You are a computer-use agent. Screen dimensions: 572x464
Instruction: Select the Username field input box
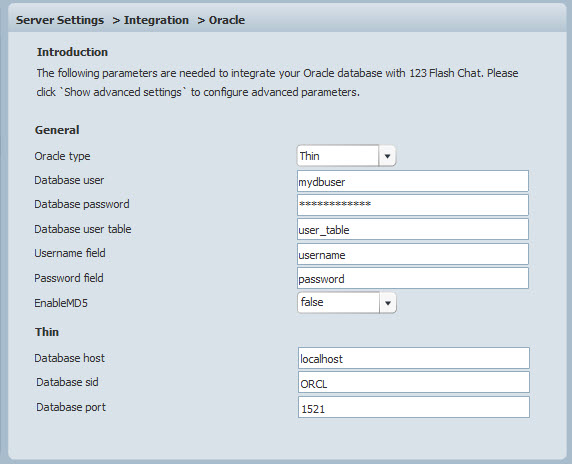(413, 254)
